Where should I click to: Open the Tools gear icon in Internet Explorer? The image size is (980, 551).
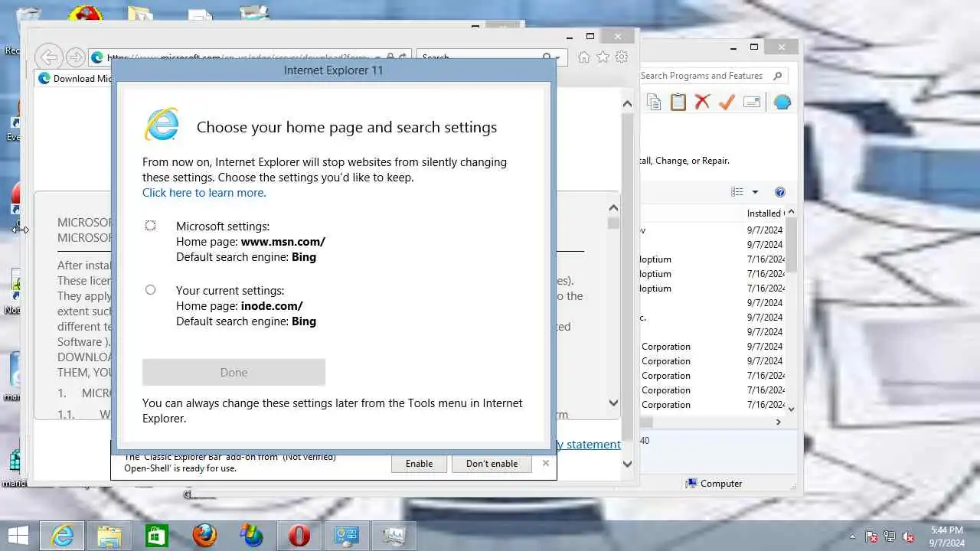coord(622,57)
